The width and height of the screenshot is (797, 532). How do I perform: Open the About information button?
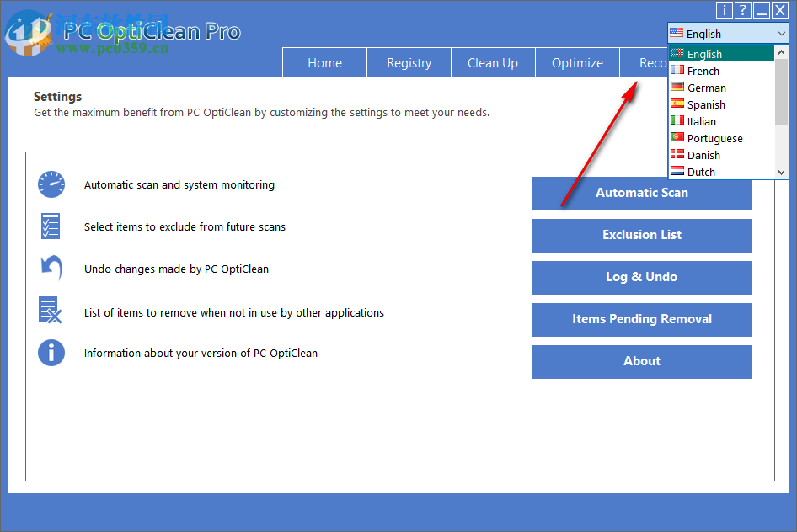(641, 361)
